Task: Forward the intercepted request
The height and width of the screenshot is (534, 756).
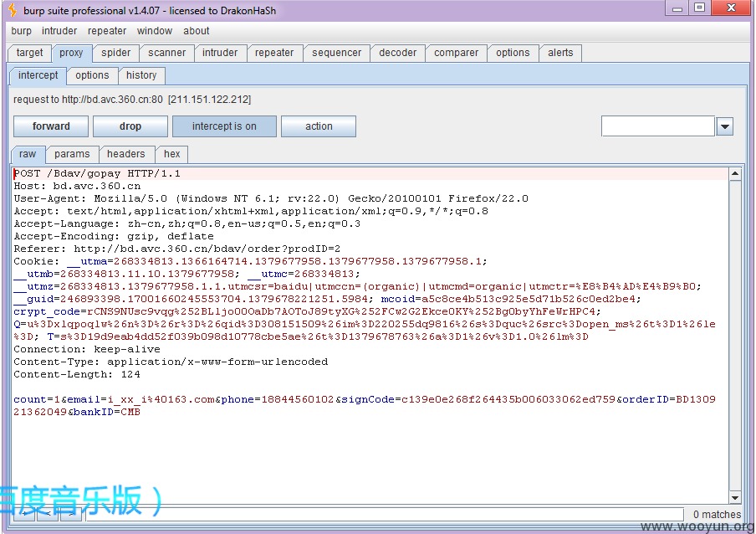Action: pyautogui.click(x=51, y=126)
